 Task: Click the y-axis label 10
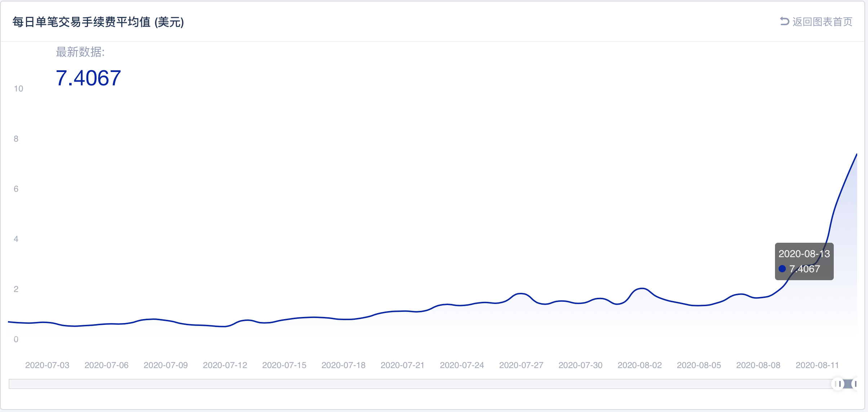[18, 89]
